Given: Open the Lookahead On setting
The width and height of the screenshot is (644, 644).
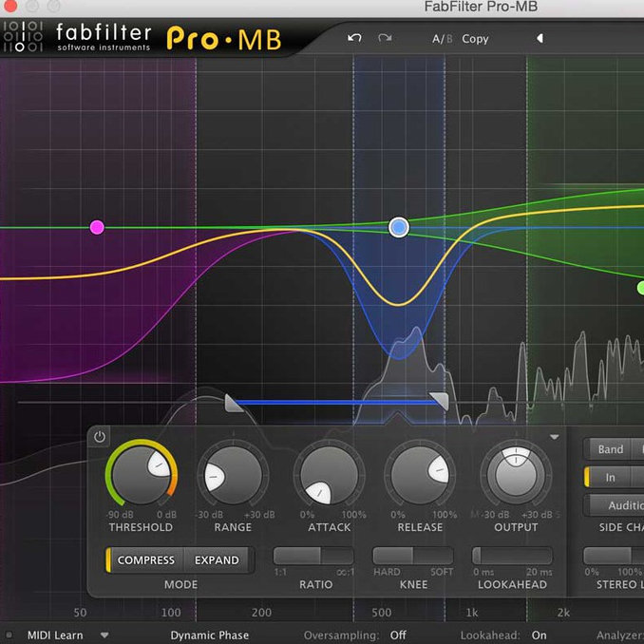Looking at the screenshot, I should point(539,635).
